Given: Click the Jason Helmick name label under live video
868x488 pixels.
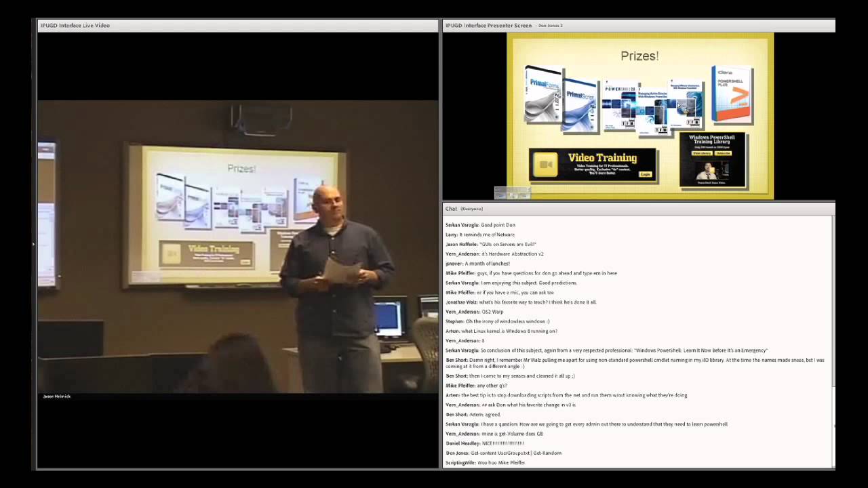Looking at the screenshot, I should (56, 396).
